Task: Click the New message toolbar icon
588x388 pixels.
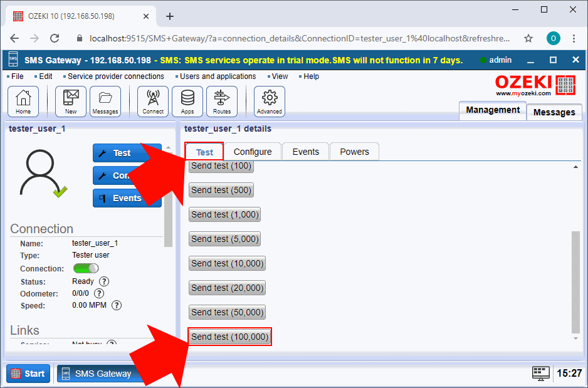Action: tap(70, 101)
